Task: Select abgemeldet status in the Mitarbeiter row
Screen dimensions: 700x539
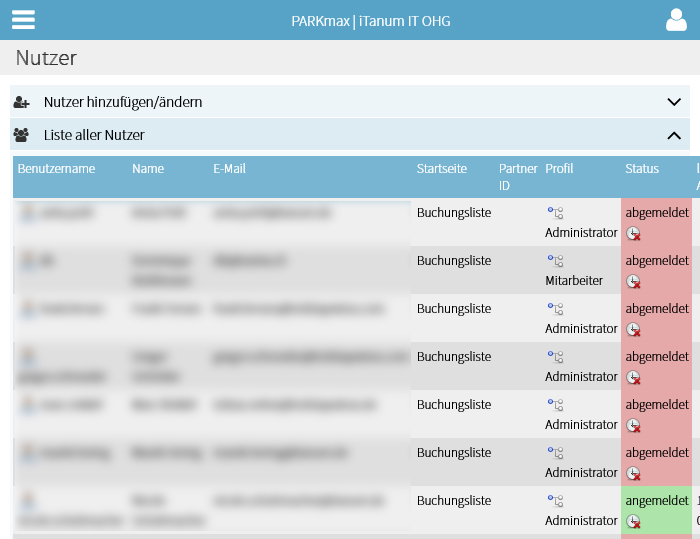Action: [x=657, y=261]
